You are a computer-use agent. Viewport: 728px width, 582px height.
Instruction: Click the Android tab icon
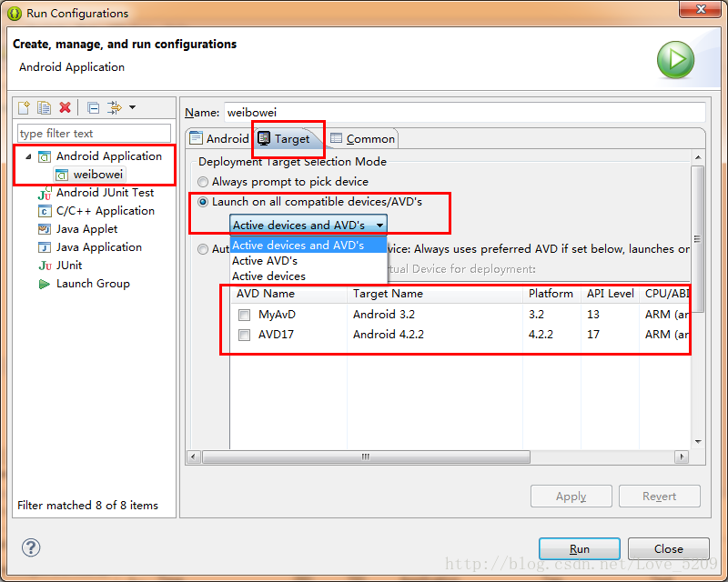click(196, 138)
